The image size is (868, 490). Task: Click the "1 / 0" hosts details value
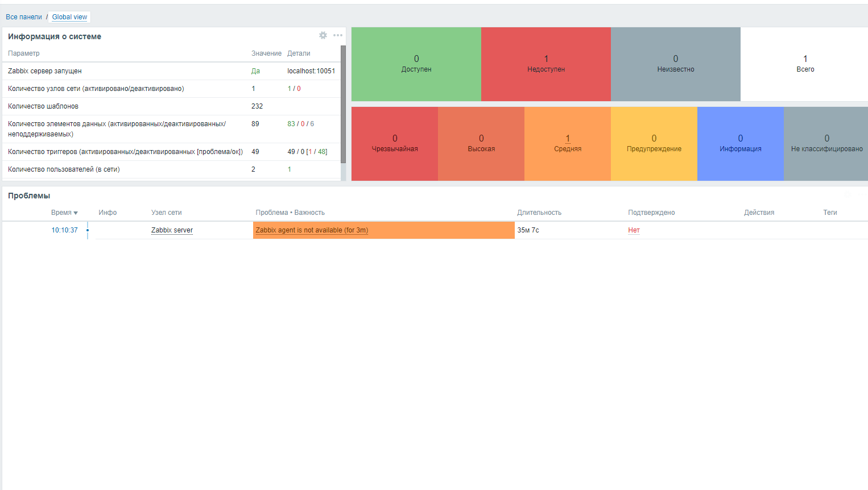(x=294, y=89)
